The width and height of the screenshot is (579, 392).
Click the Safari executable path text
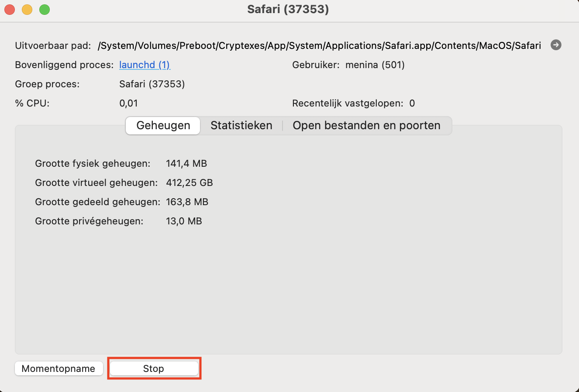(x=319, y=45)
